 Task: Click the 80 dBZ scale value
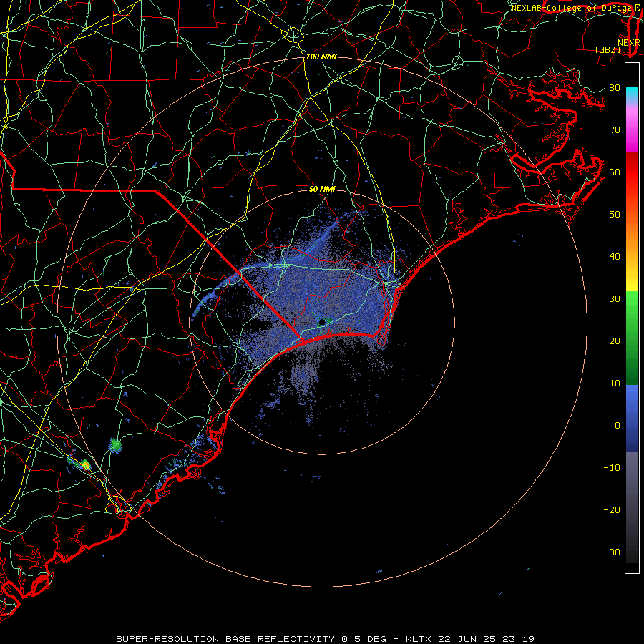click(615, 88)
